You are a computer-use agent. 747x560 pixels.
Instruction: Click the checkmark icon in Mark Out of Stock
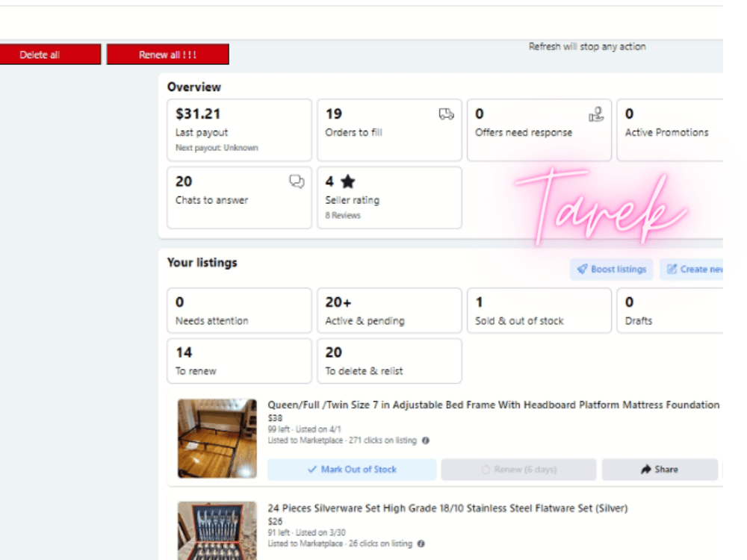click(x=312, y=470)
